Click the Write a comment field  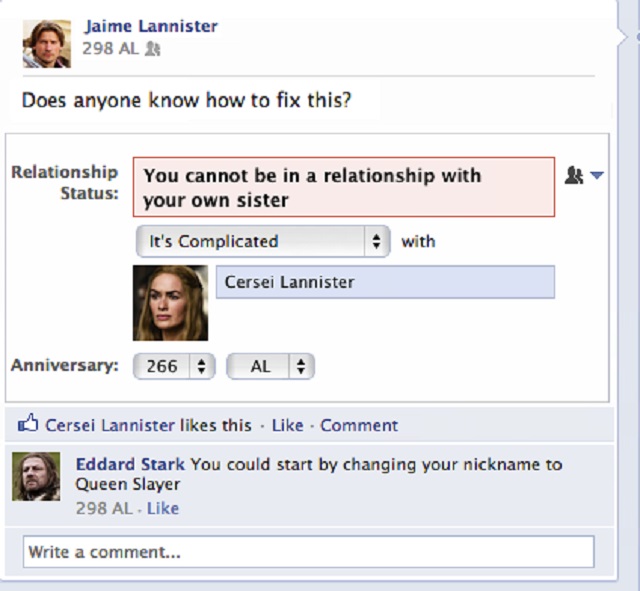308,551
